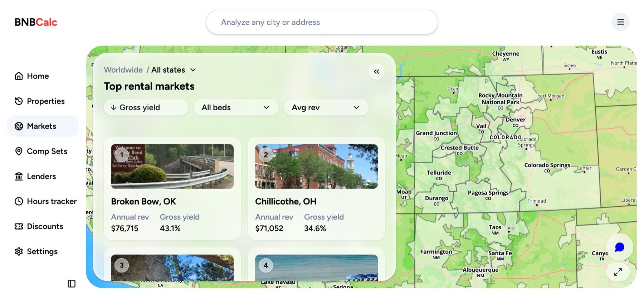Click Chillicothe annual rev $71,052

(269, 228)
